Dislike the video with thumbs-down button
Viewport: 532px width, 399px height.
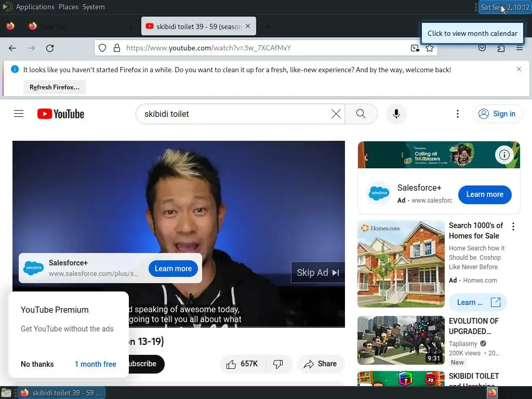pos(278,364)
